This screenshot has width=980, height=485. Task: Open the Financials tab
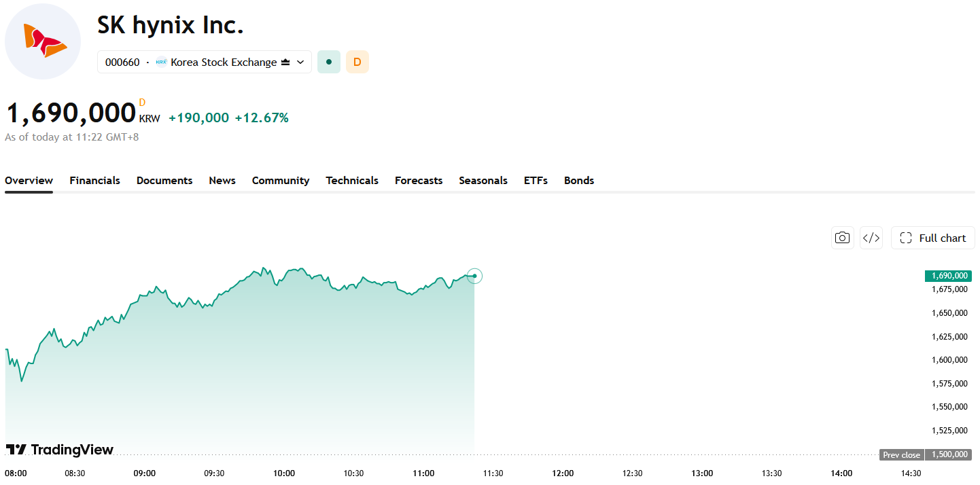pos(94,181)
